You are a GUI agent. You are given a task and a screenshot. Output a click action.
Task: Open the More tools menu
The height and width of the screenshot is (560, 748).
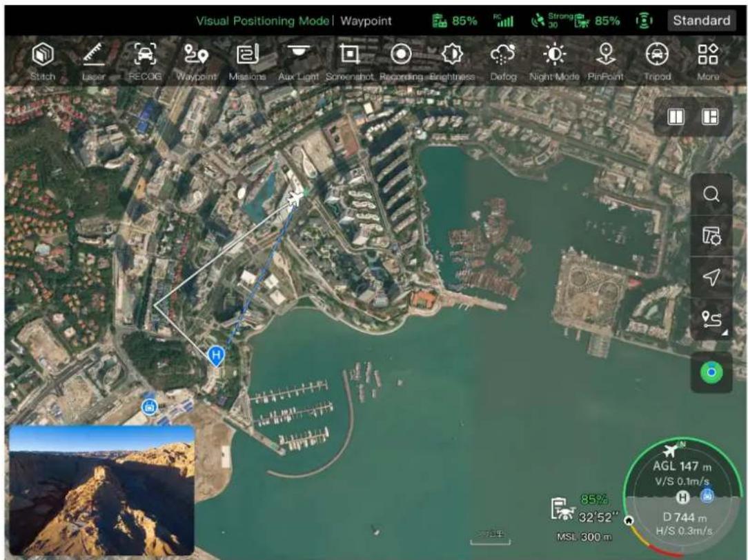tap(708, 61)
